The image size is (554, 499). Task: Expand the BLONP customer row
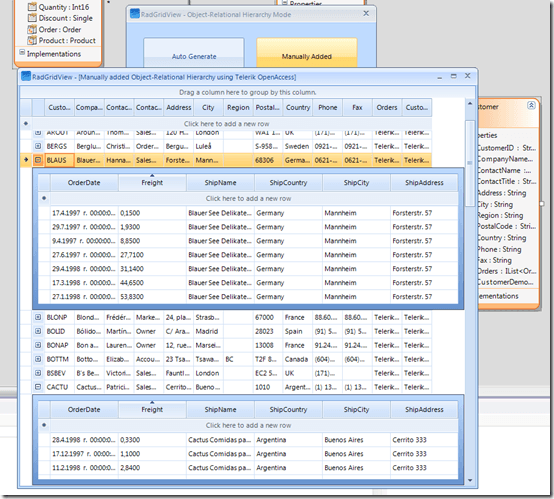click(x=38, y=317)
